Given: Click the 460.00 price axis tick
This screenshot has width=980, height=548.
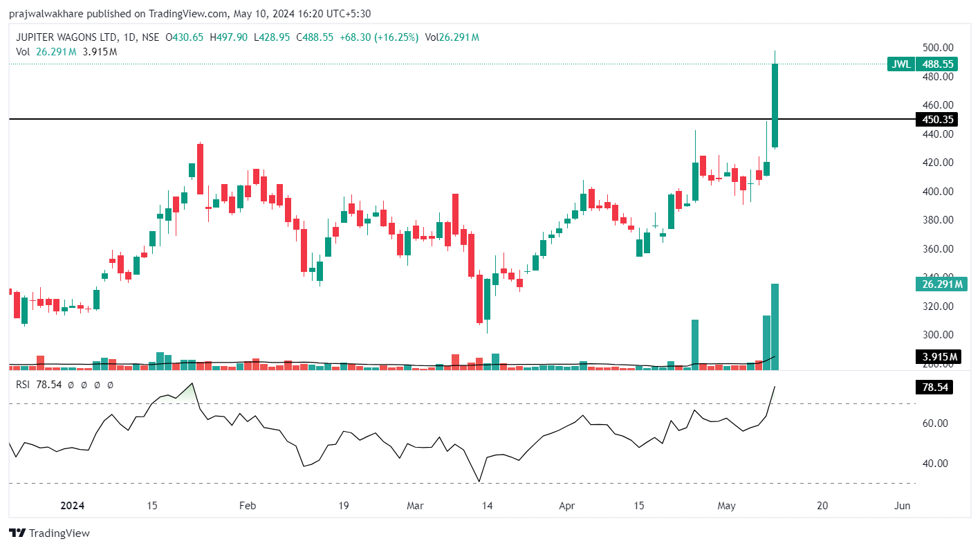Looking at the screenshot, I should click(x=938, y=105).
